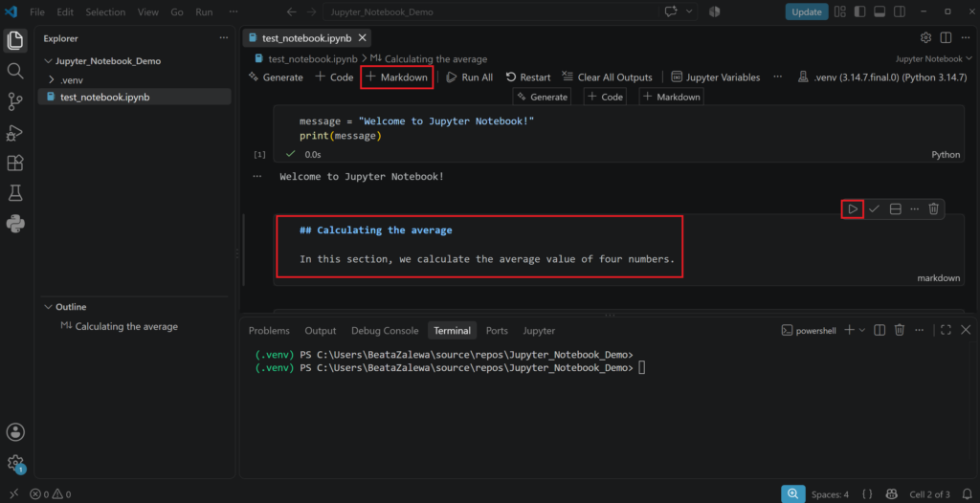
Task: Open the title bar menu overflow ellipsis
Action: [x=234, y=11]
